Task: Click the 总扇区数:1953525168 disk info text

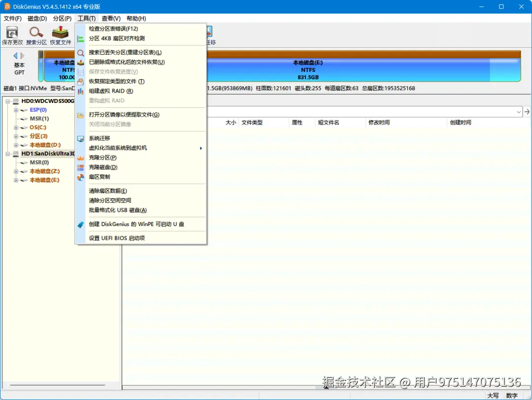Action: [x=389, y=88]
